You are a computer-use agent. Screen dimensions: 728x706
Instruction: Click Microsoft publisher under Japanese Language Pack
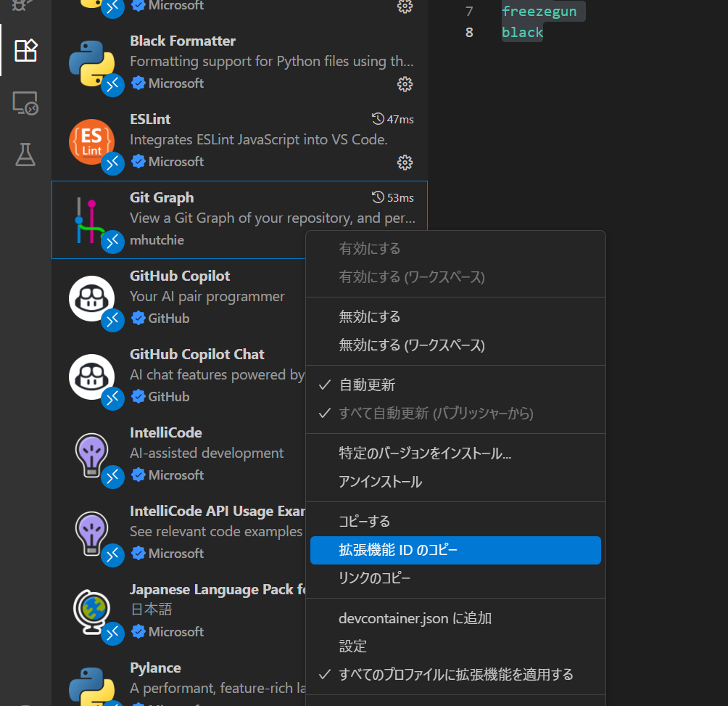coord(176,632)
